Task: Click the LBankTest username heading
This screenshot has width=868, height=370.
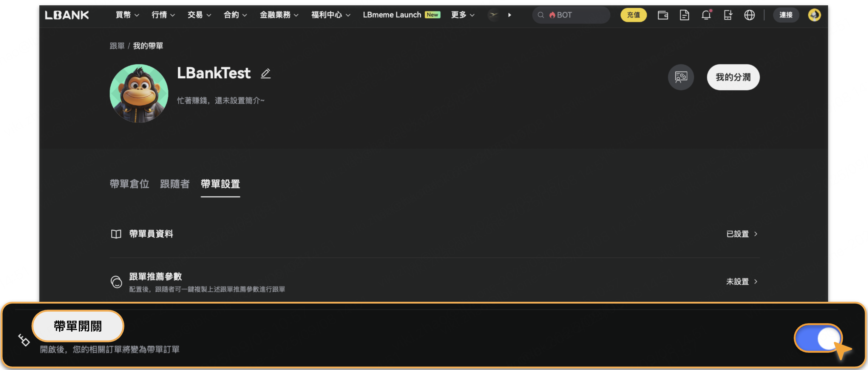Action: [214, 73]
